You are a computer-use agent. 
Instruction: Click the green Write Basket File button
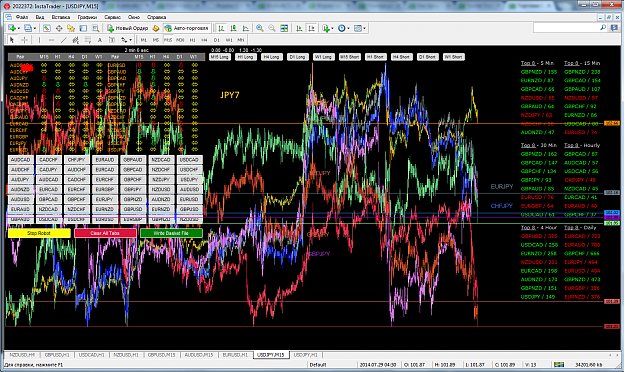[171, 233]
